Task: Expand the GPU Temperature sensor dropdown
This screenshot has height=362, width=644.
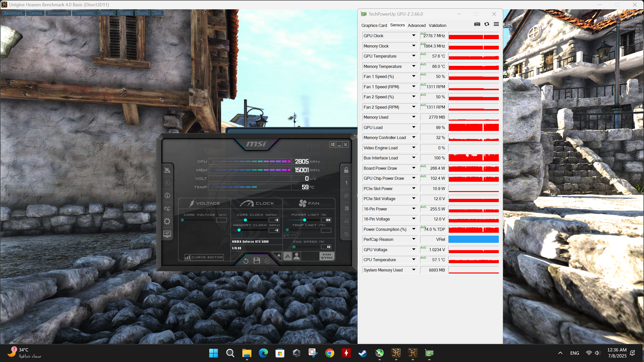Action: pyautogui.click(x=414, y=56)
